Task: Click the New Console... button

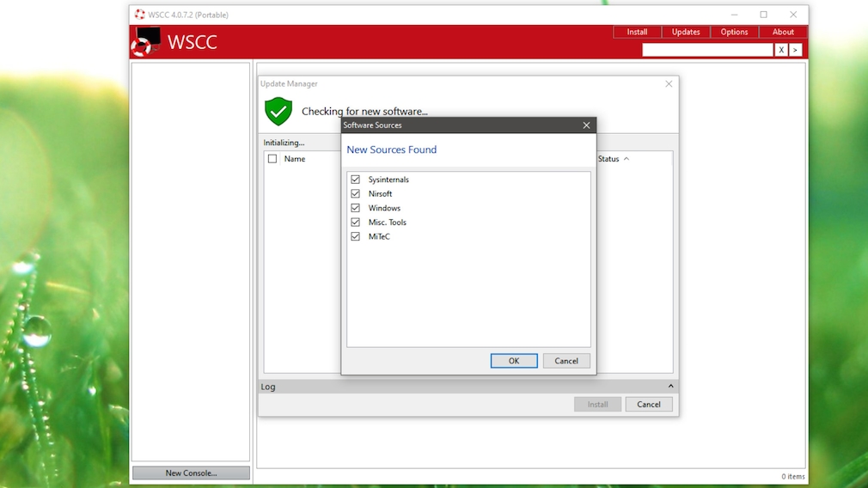Action: coord(191,473)
